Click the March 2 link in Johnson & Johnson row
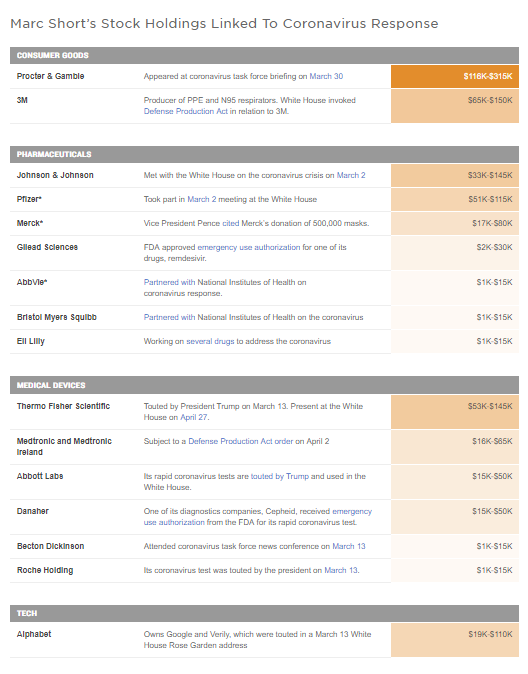 (351, 175)
